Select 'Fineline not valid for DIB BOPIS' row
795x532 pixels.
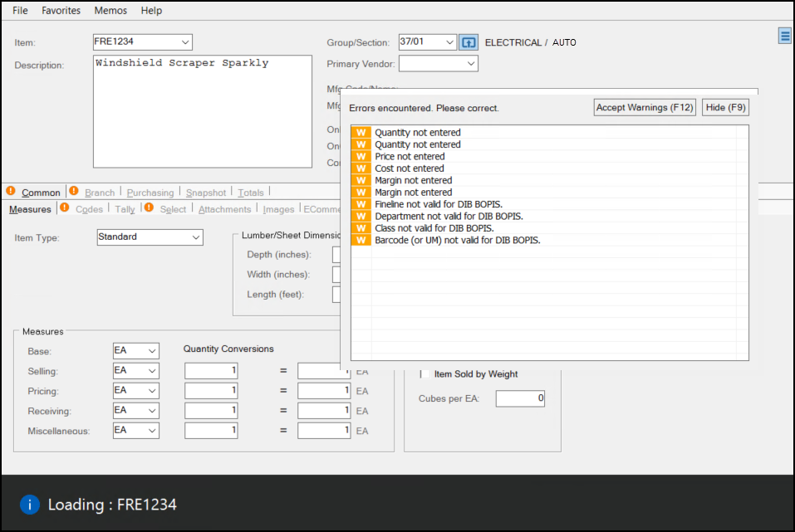coord(550,204)
